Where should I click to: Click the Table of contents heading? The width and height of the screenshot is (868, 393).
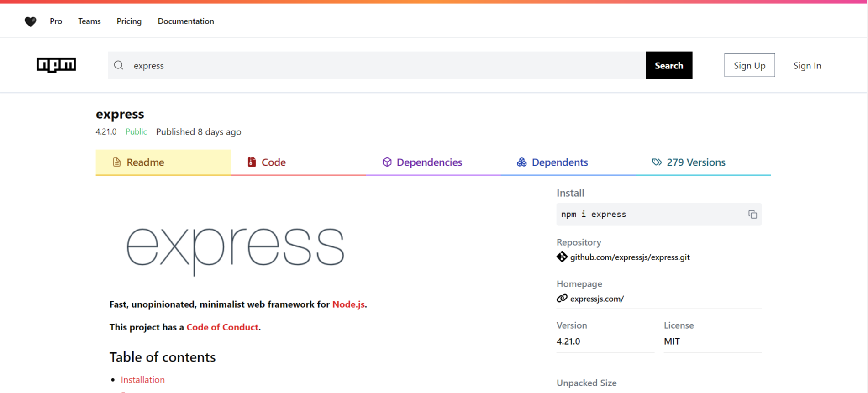click(x=163, y=356)
